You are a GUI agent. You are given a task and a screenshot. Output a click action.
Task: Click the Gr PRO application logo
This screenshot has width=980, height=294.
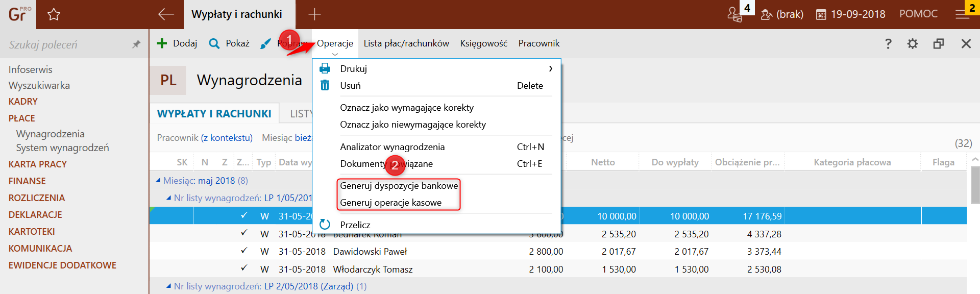point(19,14)
